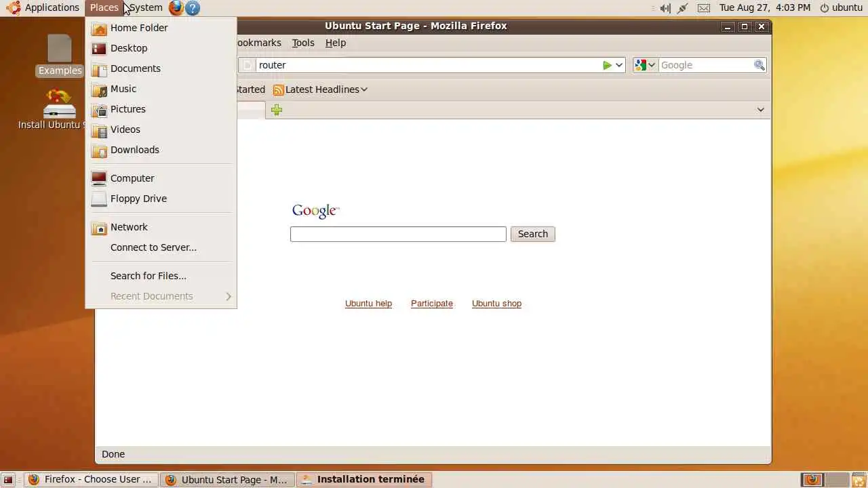Open the search engine selector dropdown
This screenshot has width=868, height=488.
(645, 65)
